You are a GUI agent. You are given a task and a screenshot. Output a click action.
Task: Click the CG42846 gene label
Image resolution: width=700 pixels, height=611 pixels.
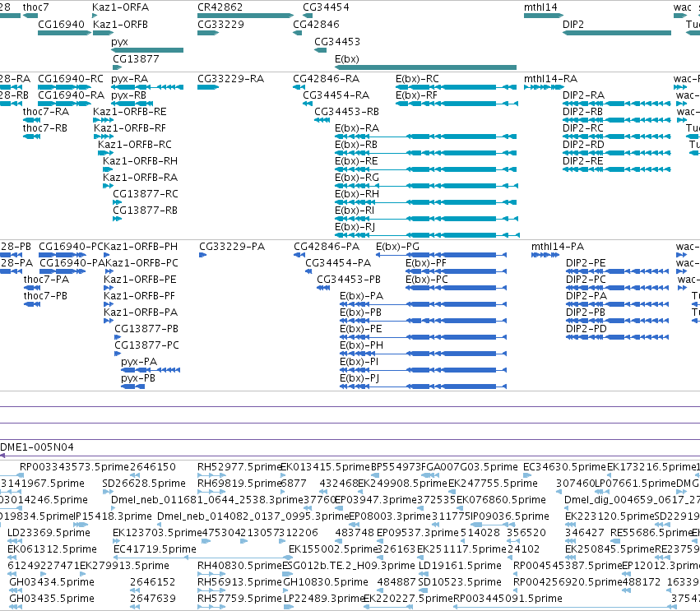tap(316, 24)
